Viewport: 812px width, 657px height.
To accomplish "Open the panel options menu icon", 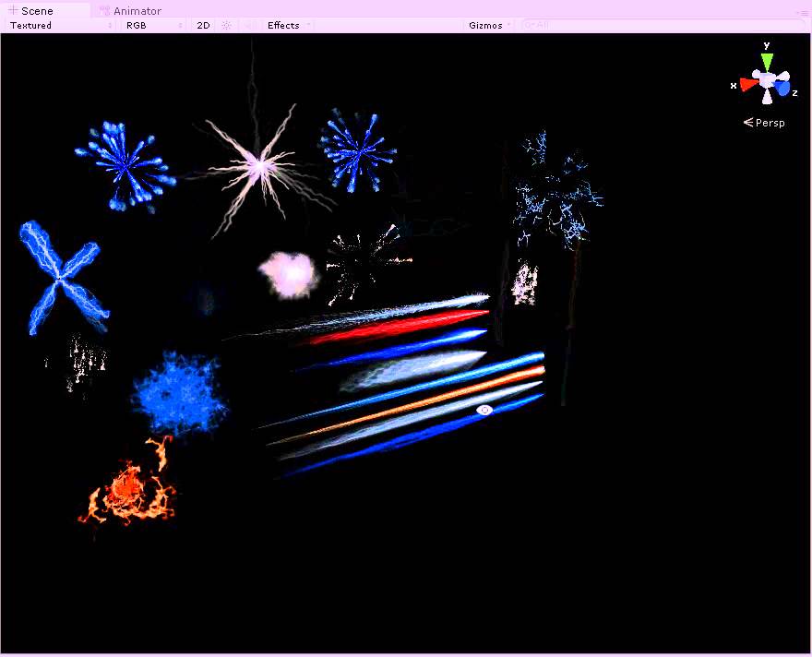I will tap(801, 12).
